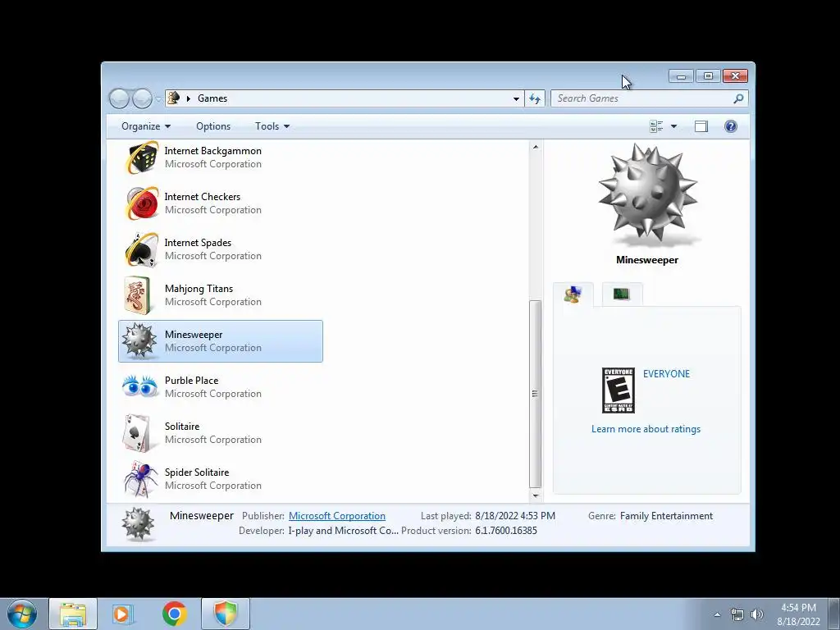
Task: Click the Last played date value
Action: click(515, 516)
